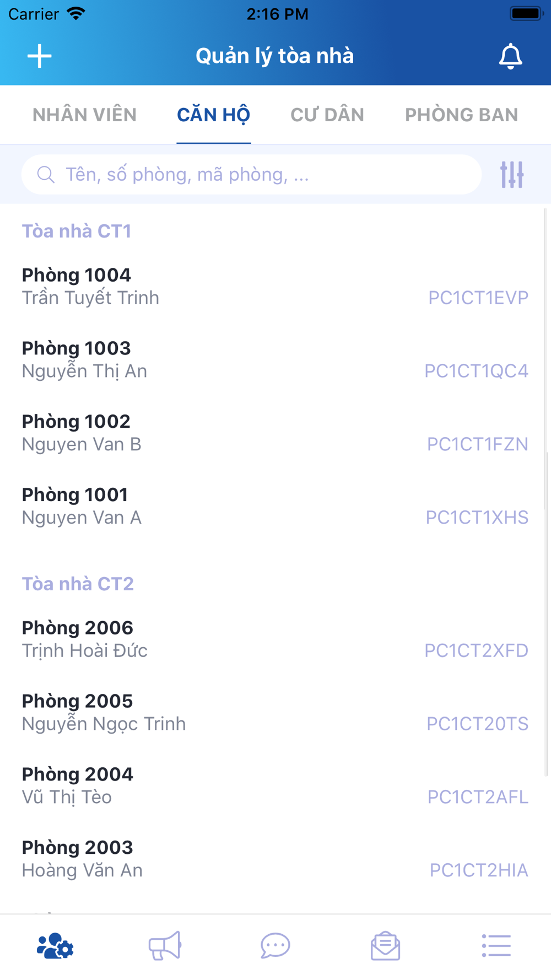Open the announcements megaphone icon
Screen dimensions: 551x980
165,946
